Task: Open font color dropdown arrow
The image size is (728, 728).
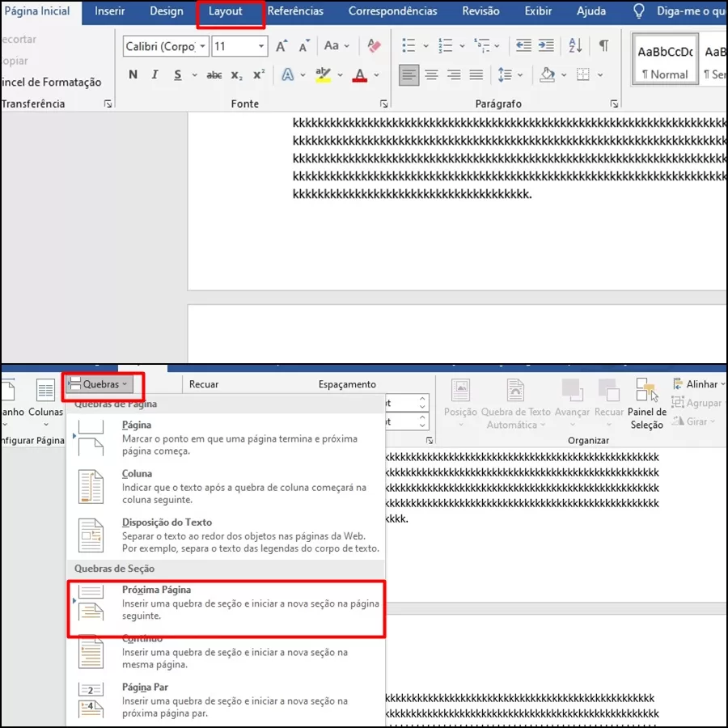Action: tap(376, 74)
